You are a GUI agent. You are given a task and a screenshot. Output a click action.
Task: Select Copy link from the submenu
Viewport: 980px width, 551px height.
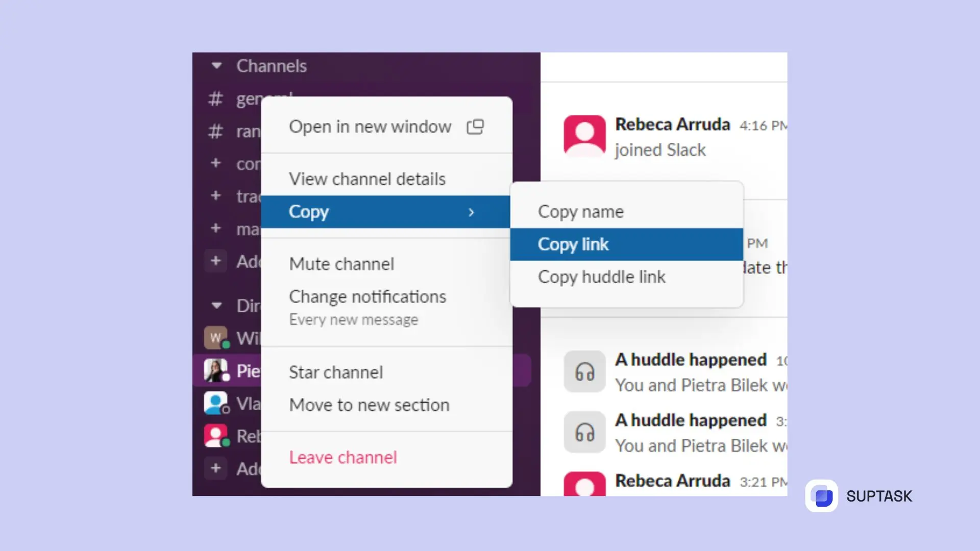click(x=573, y=244)
